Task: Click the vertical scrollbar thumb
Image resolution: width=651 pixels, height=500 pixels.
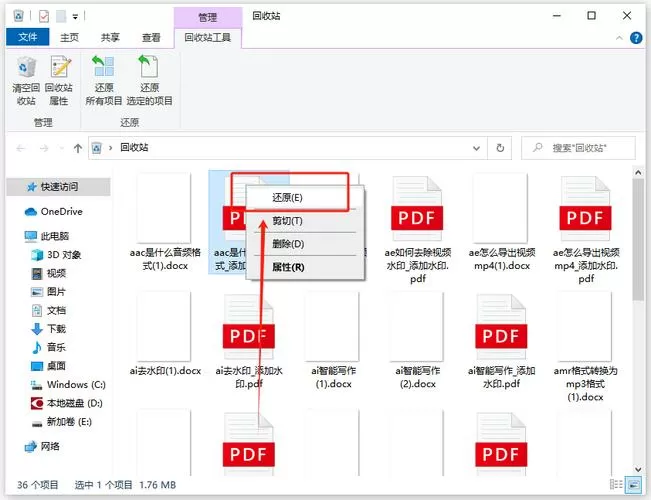Action: (638, 239)
